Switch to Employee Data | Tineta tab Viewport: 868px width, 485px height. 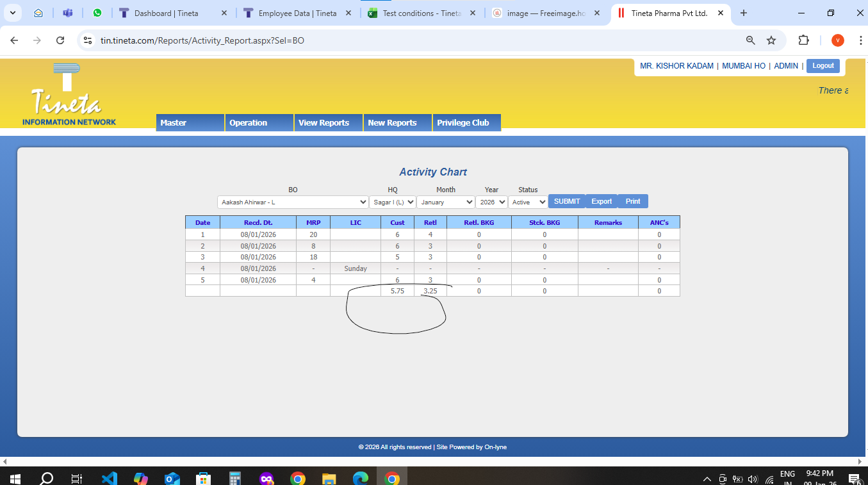297,13
